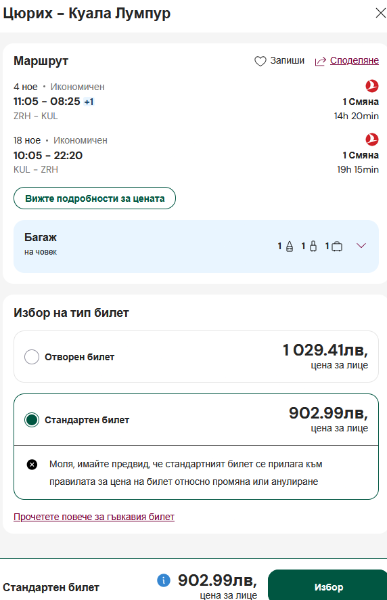Click the cabin luggage icon
The width and height of the screenshot is (387, 600).
(x=313, y=246)
